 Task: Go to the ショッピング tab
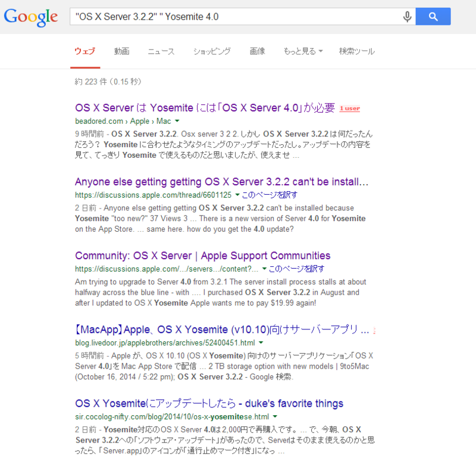click(212, 51)
